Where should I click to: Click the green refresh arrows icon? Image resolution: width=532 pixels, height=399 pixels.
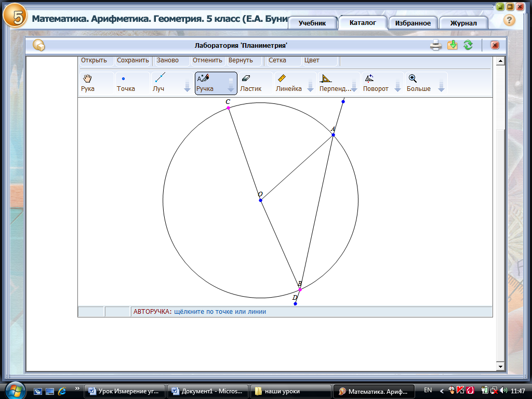pos(468,45)
